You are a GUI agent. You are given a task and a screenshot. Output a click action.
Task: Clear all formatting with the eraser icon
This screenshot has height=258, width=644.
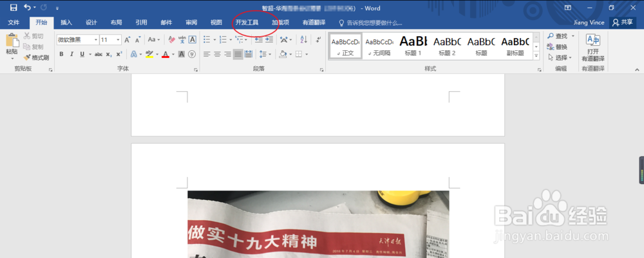click(172, 40)
